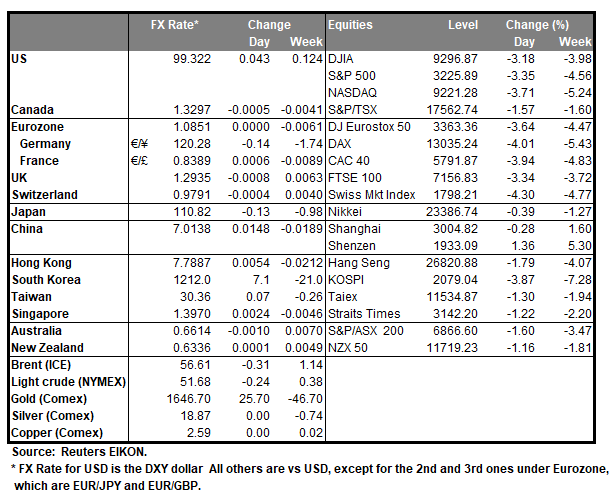Click the New Zealand row label
Image resolution: width=615 pixels, height=495 pixels.
tap(48, 345)
